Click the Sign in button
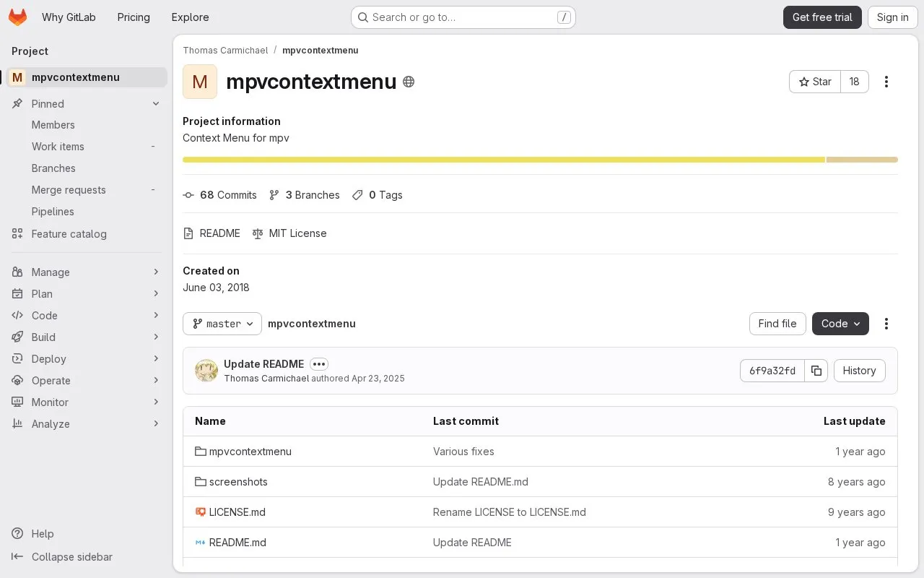The width and height of the screenshot is (924, 578). pyautogui.click(x=893, y=17)
